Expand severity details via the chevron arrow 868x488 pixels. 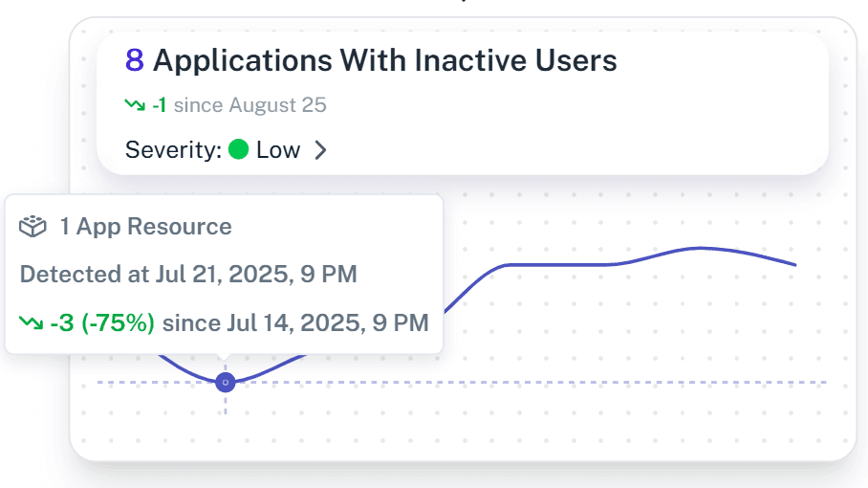[x=321, y=150]
